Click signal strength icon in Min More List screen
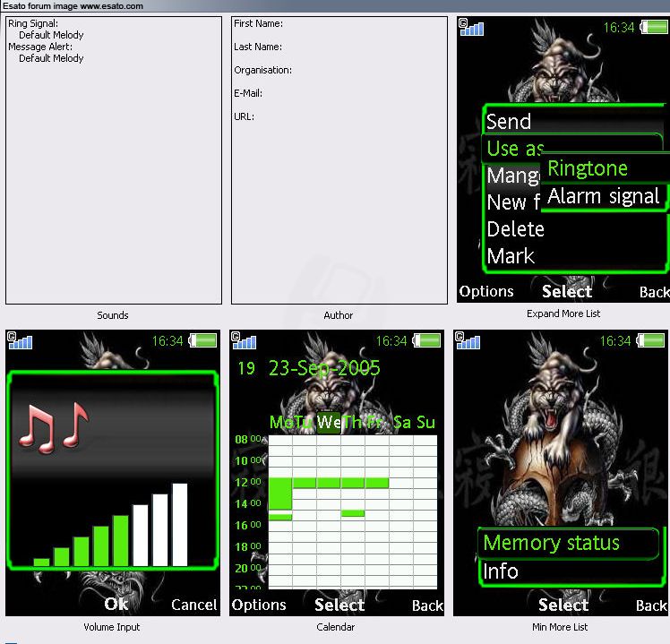 468,340
